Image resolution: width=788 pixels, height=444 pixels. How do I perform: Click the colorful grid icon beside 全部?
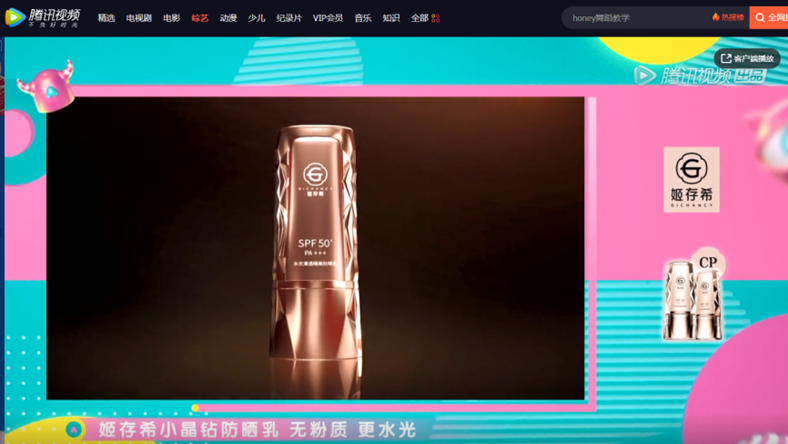point(436,18)
